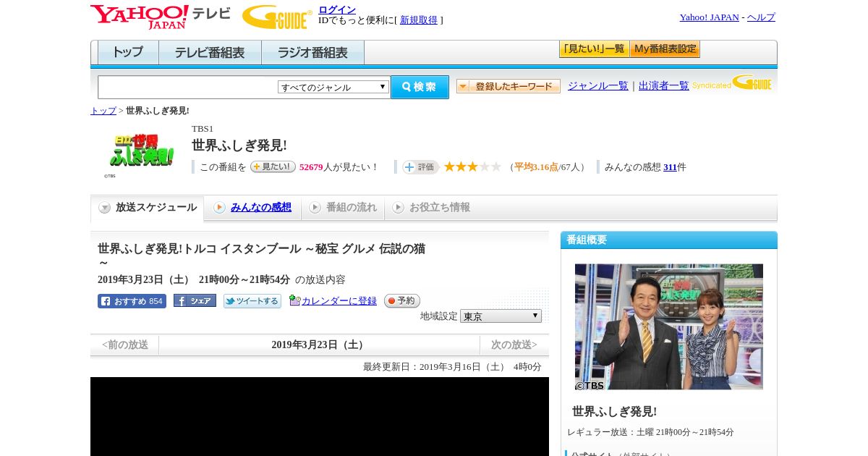Click the 評価 rating plus button
Screen dimensions: 868x456
pos(420,167)
